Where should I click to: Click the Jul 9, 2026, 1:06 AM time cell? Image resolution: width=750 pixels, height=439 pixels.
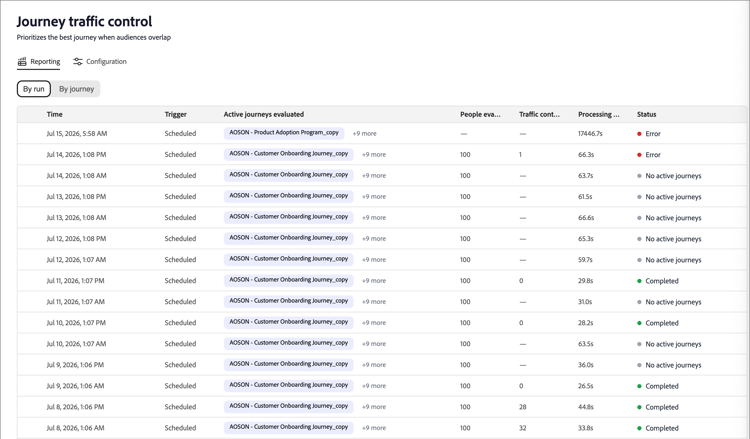click(x=75, y=386)
